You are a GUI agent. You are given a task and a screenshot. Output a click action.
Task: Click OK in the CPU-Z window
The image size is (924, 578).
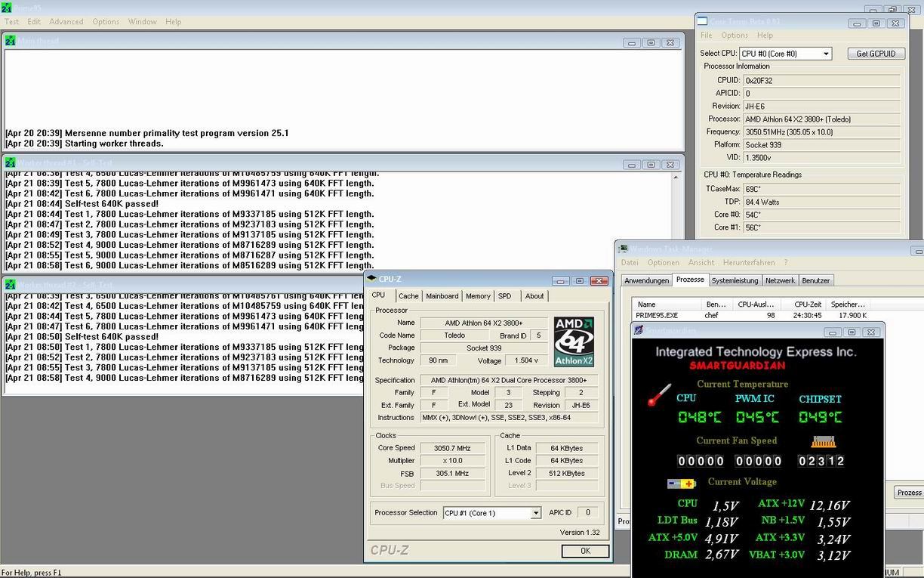(x=585, y=552)
